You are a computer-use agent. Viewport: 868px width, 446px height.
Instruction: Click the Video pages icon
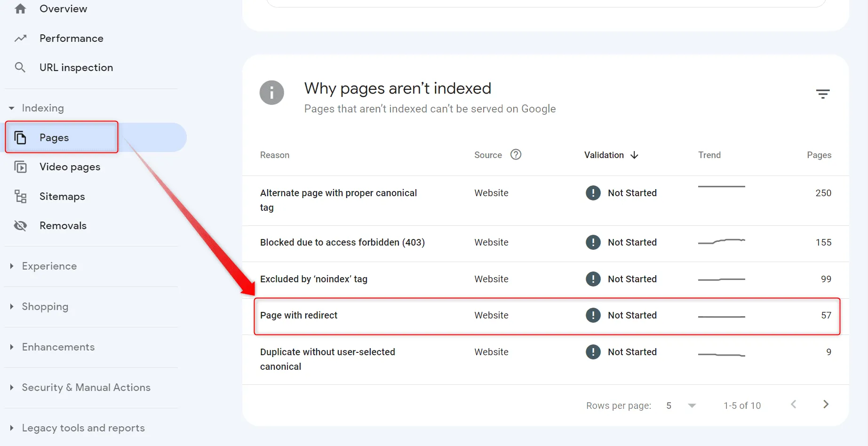tap(20, 167)
